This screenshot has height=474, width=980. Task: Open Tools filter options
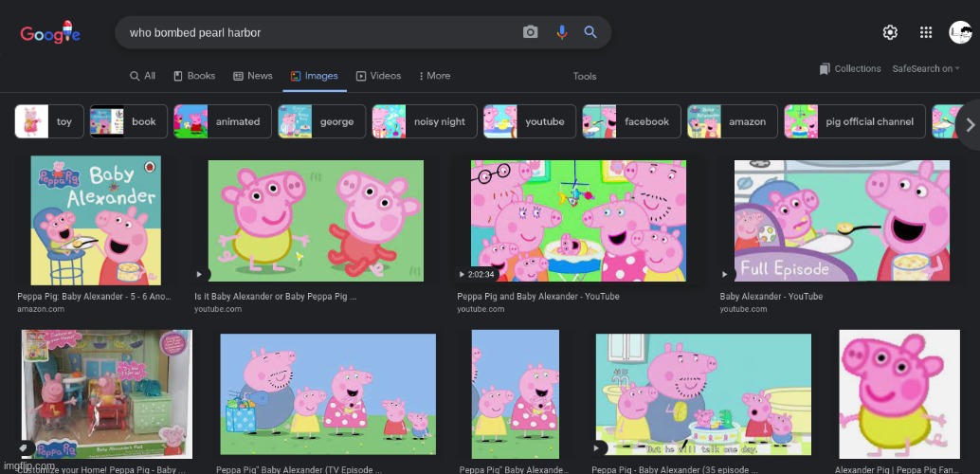[x=585, y=76]
